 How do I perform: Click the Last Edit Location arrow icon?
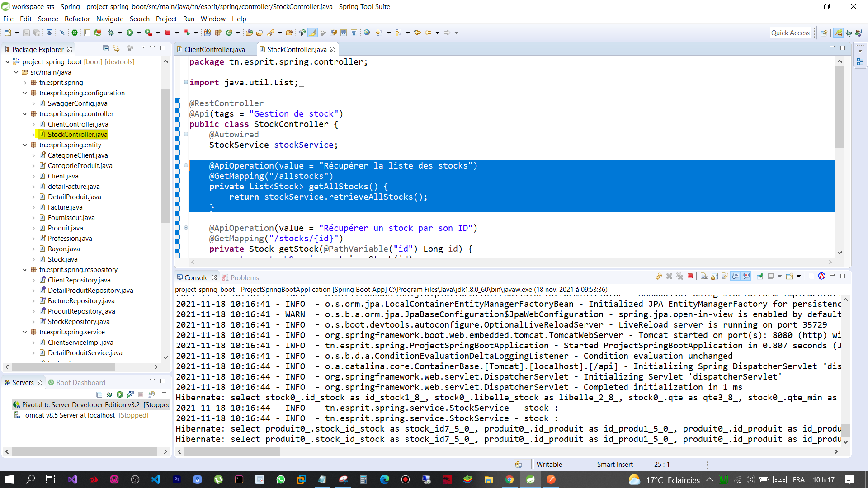(x=417, y=33)
